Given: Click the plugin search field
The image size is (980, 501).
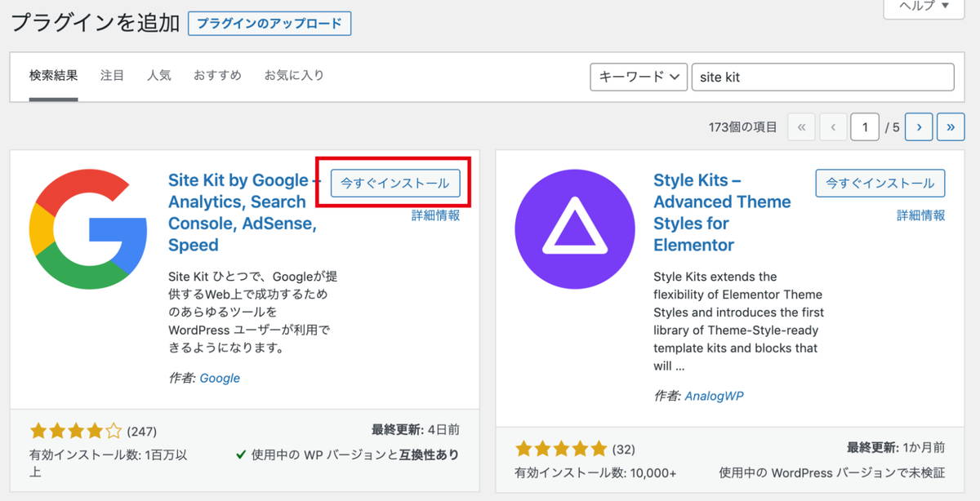Looking at the screenshot, I should 822,78.
